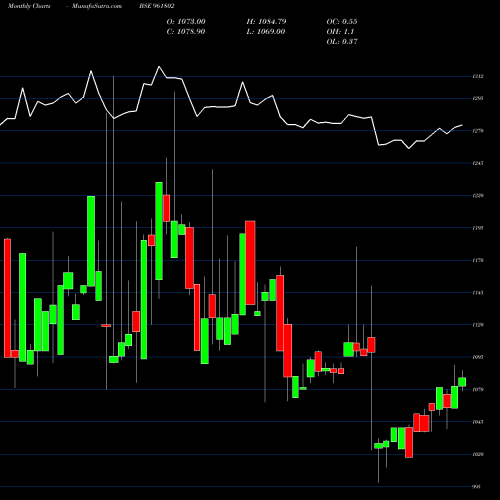Click the low price 'L: 1069.00'
The width and height of the screenshot is (500, 500).
click(x=266, y=32)
